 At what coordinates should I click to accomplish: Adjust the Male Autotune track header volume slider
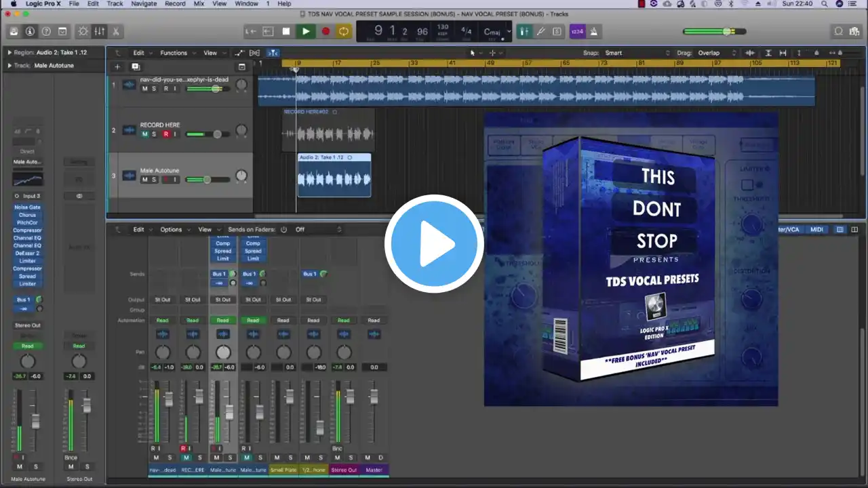(x=208, y=180)
